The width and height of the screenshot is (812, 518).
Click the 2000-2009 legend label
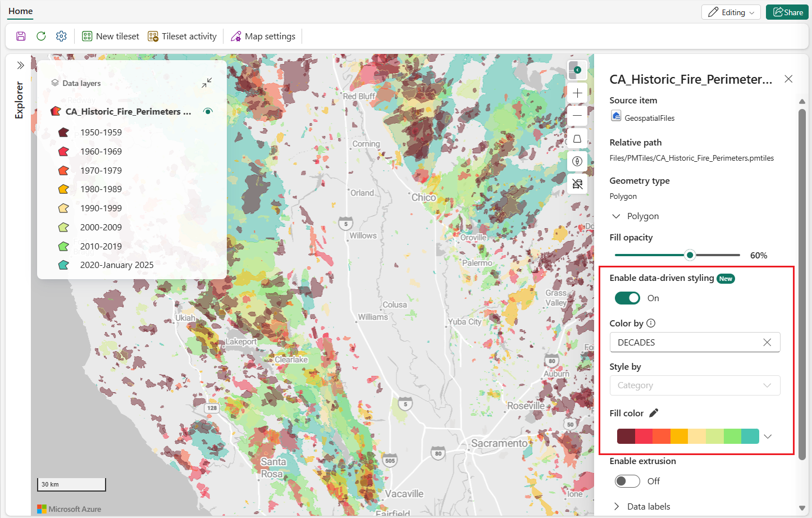click(101, 227)
